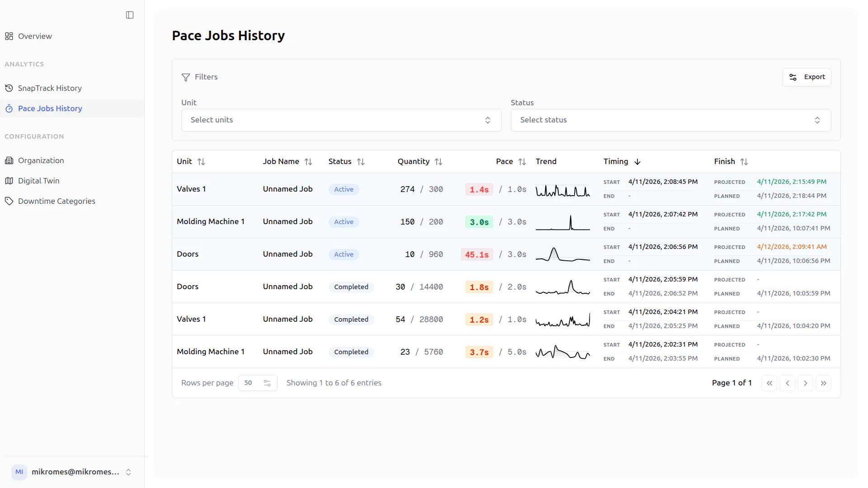Image resolution: width=868 pixels, height=488 pixels.
Task: Click next page chevron
Action: [x=806, y=383]
